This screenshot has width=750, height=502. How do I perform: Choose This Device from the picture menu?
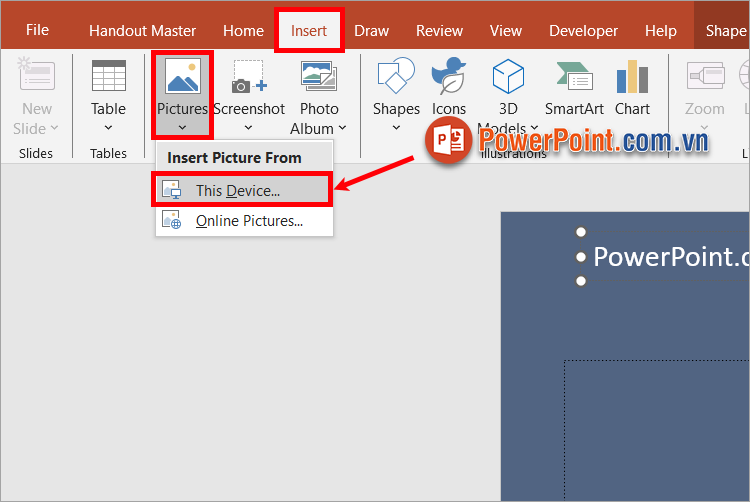click(x=238, y=190)
